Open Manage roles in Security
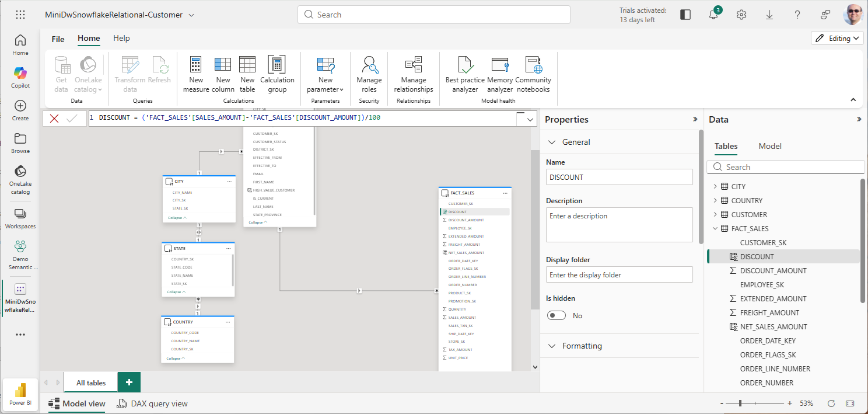 click(369, 74)
